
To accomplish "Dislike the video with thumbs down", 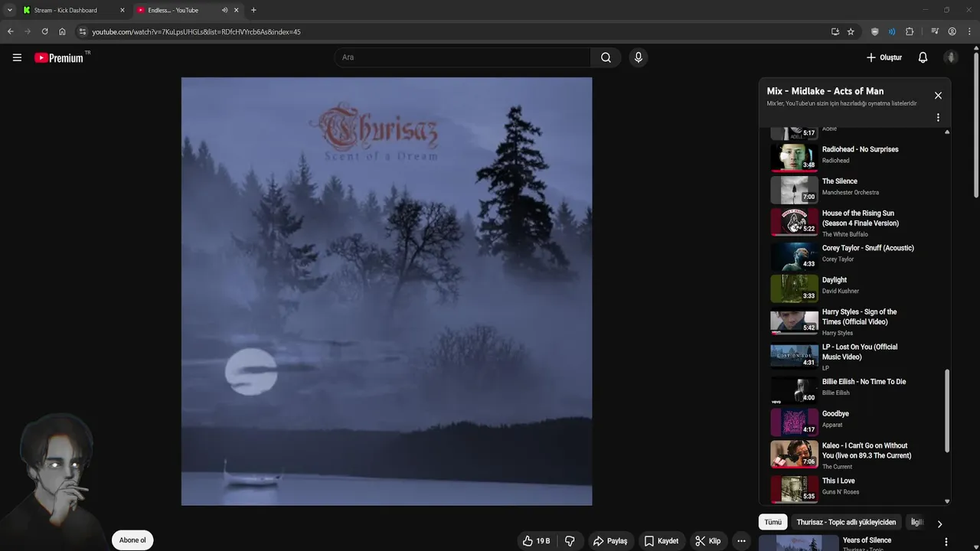I will pos(570,540).
